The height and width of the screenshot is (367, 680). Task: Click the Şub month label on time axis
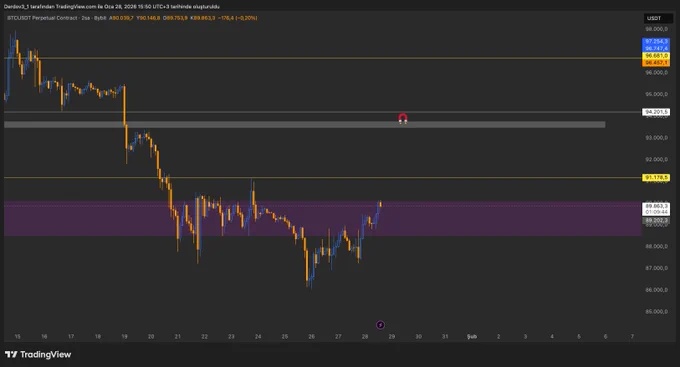coord(471,337)
